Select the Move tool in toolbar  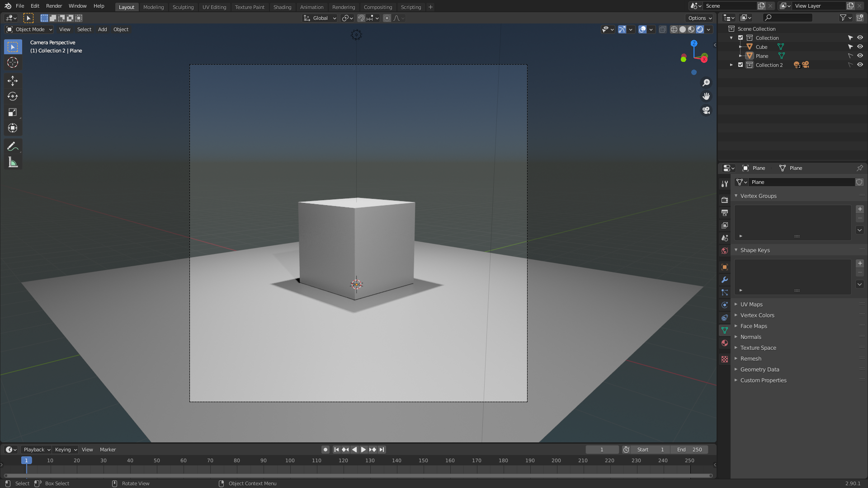(x=13, y=80)
